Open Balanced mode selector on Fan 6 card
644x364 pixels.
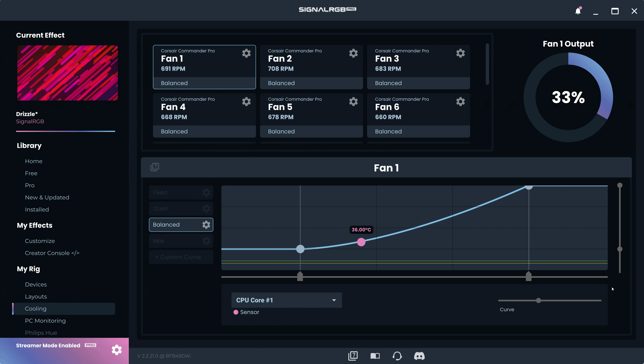pos(418,131)
